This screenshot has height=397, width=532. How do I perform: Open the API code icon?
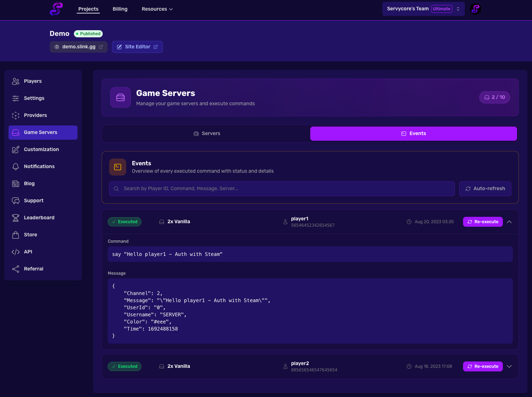(16, 252)
